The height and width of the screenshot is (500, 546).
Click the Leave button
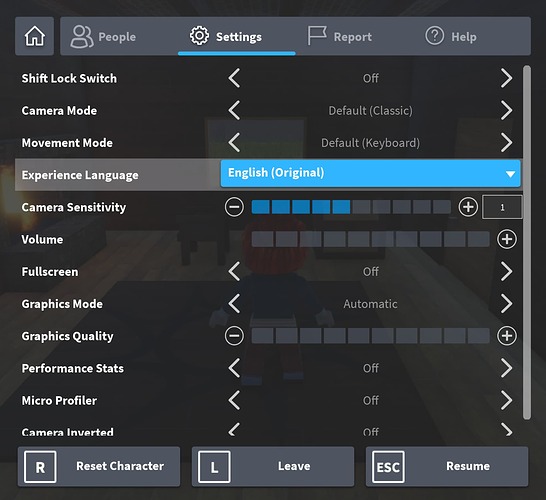pyautogui.click(x=273, y=467)
